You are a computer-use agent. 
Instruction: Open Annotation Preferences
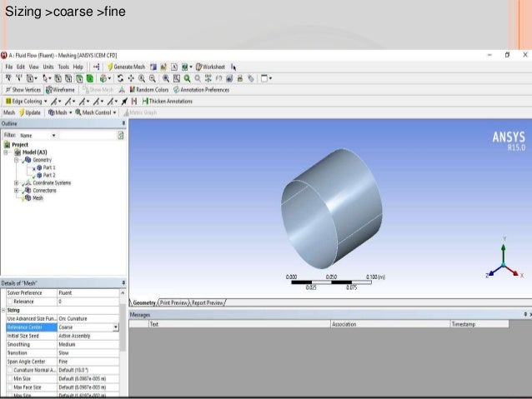pyautogui.click(x=201, y=90)
